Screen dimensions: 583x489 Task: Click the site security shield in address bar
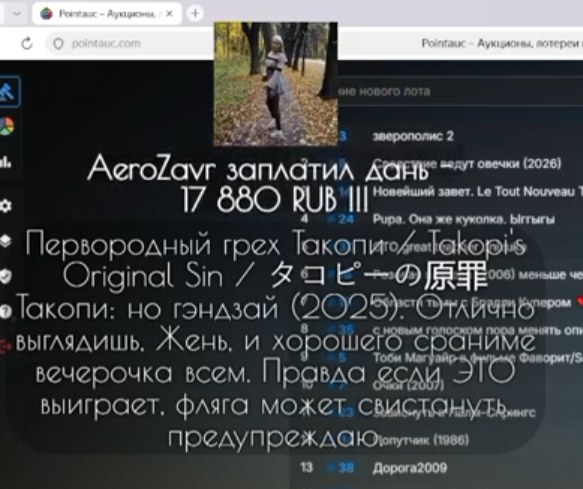point(58,44)
